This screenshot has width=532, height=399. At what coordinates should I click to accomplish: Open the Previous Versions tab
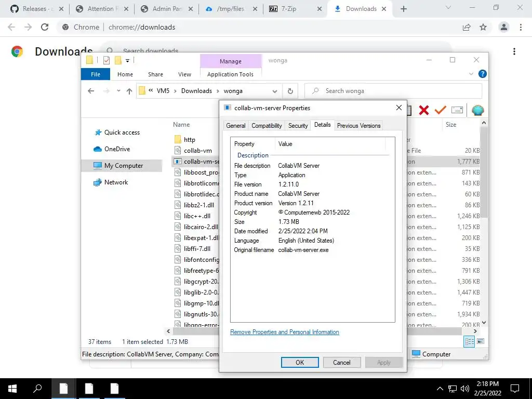coord(358,126)
